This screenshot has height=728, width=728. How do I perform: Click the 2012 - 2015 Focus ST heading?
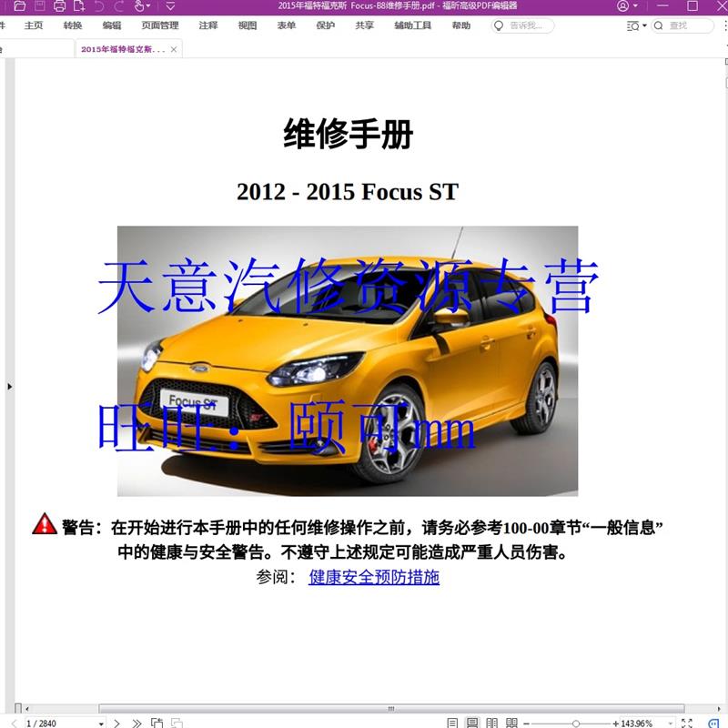click(348, 192)
